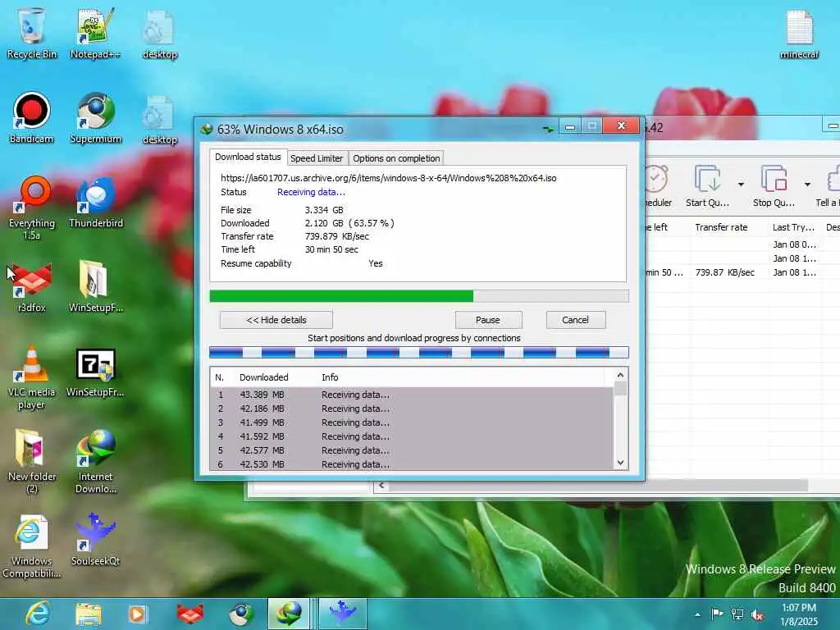The image size is (840, 630).
Task: Open the WinSetupF... folder icon
Action: pos(95,287)
